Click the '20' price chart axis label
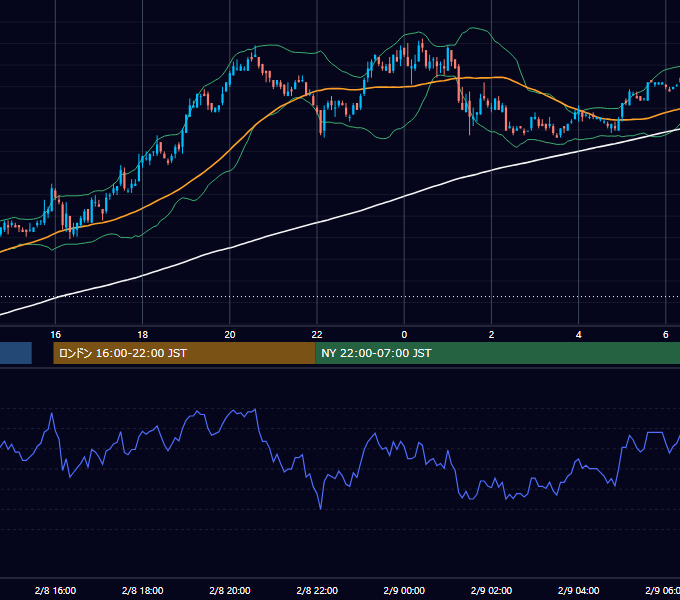Viewport: 680px width, 600px height. coord(230,335)
